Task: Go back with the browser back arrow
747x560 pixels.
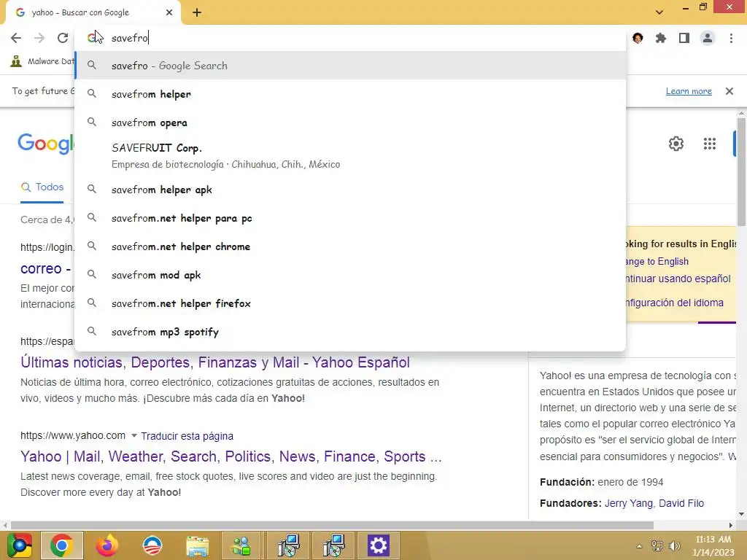Action: [16, 38]
